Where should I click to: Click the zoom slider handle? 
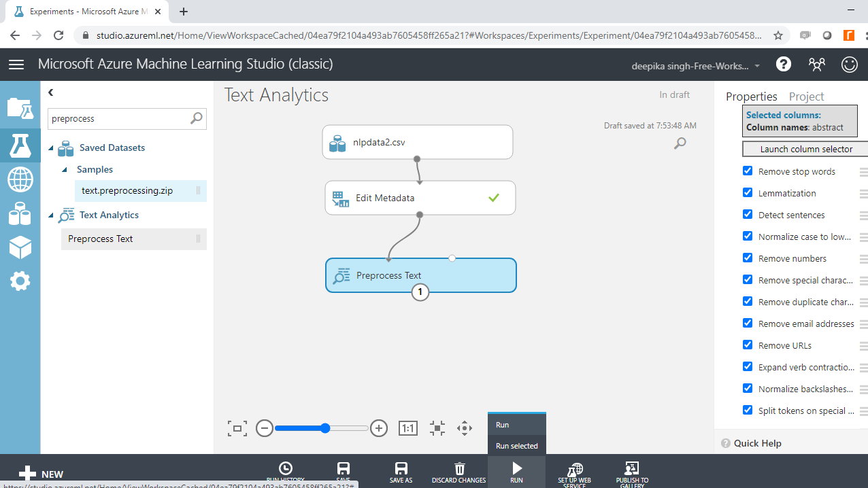(x=325, y=428)
